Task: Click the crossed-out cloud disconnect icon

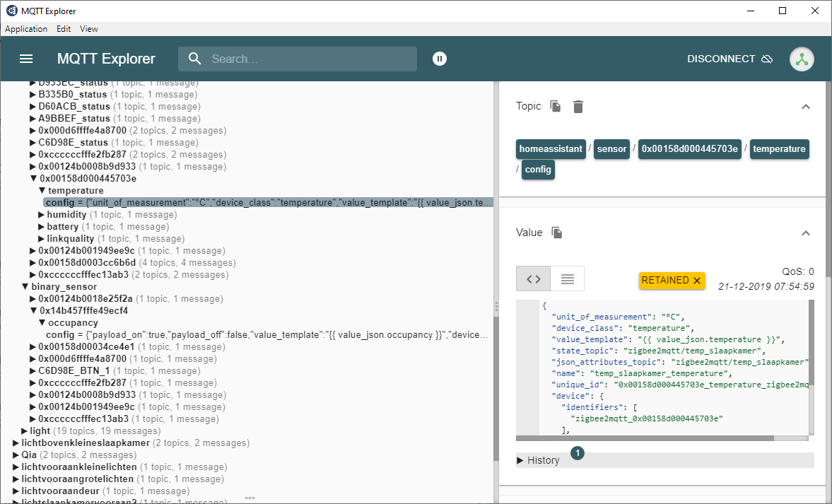Action: pos(767,59)
